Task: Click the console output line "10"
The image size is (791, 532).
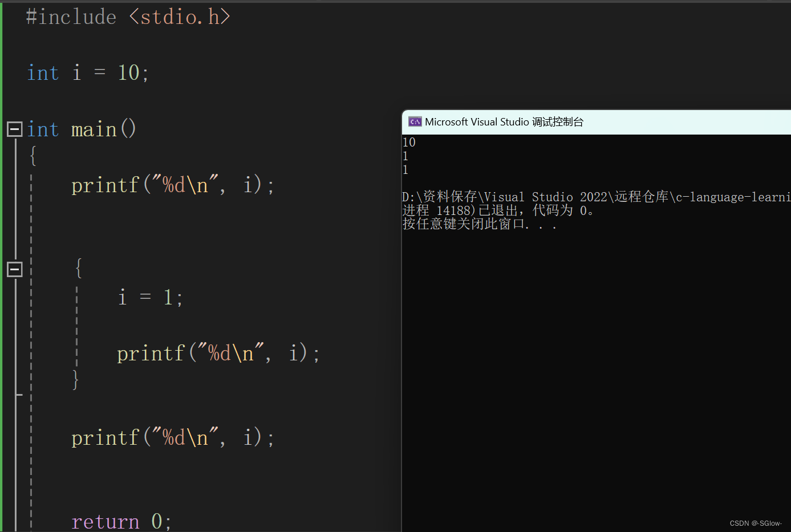Action: click(409, 142)
